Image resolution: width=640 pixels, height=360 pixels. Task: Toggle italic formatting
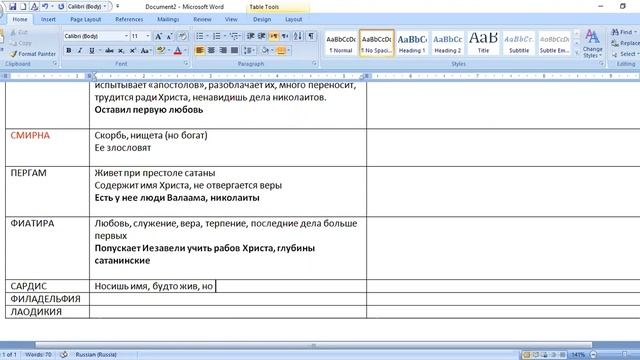click(x=80, y=51)
